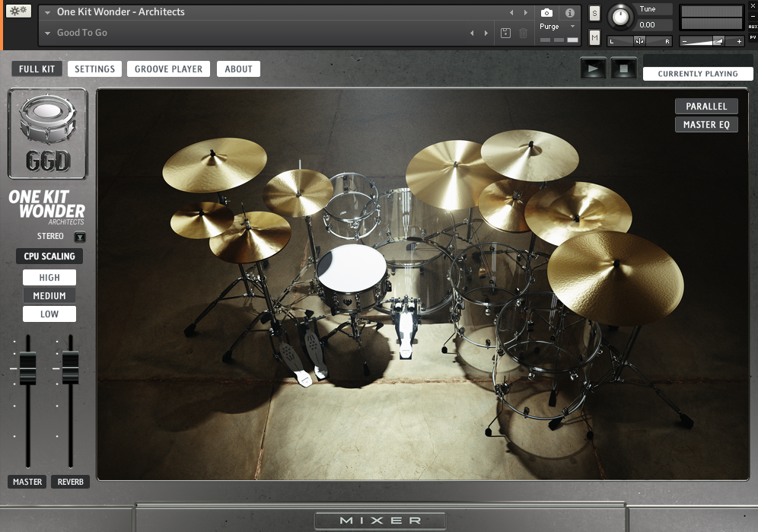The image size is (758, 532).
Task: Open the STEREO output dropdown
Action: point(80,237)
